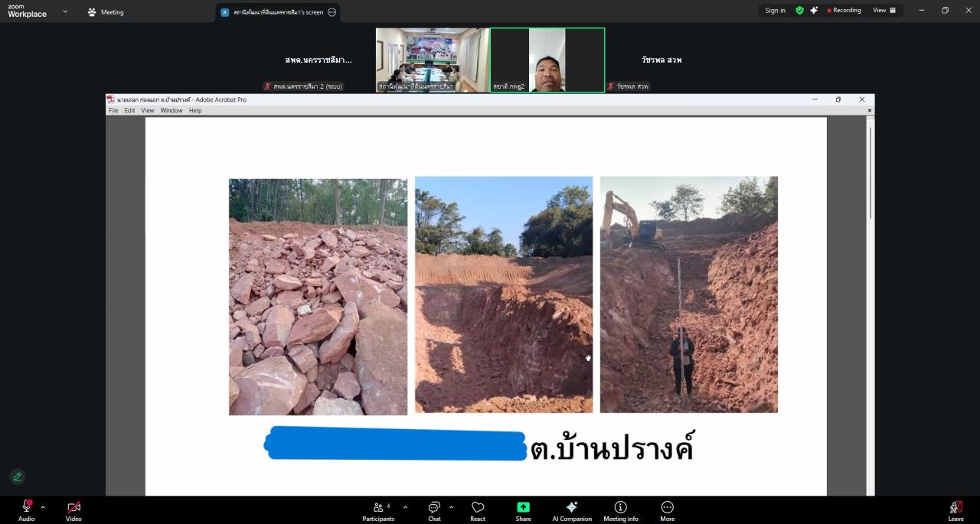980x524 pixels.
Task: Click the Share screen icon
Action: [x=523, y=506]
